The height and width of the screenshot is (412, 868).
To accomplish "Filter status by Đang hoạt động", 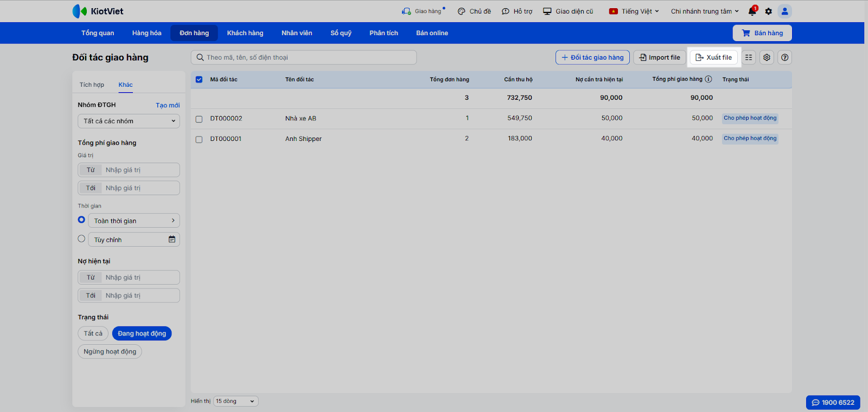I will (x=142, y=333).
